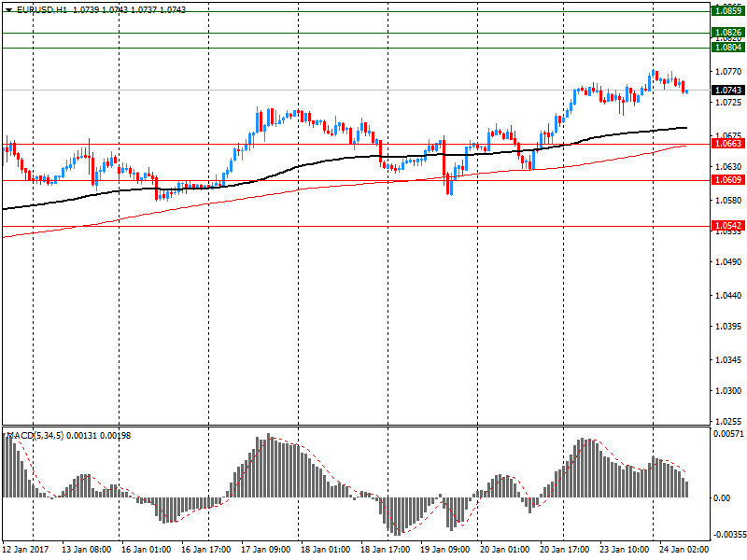Click the green 1.0826 price label
This screenshot has height=560, width=747.
(x=728, y=33)
